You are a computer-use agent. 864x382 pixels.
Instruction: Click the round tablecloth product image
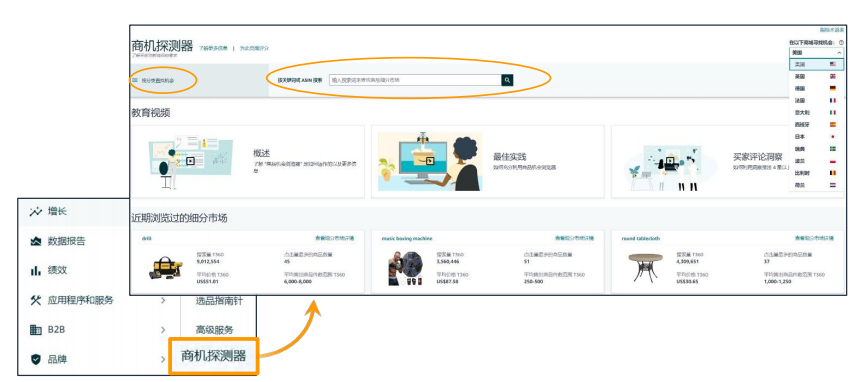(x=645, y=268)
